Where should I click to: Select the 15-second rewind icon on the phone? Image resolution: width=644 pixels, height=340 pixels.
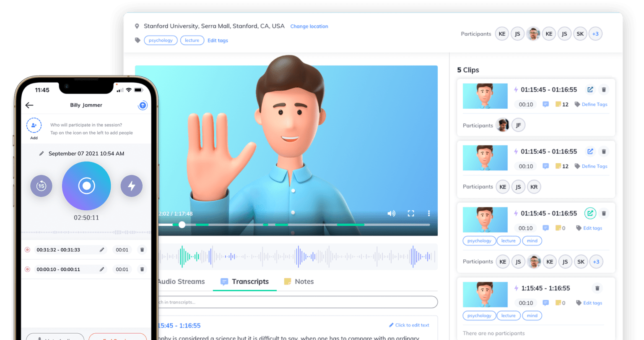[x=41, y=186]
